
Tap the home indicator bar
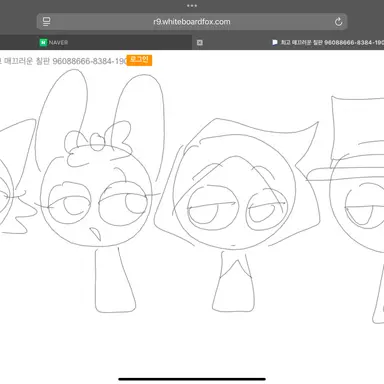click(192, 379)
